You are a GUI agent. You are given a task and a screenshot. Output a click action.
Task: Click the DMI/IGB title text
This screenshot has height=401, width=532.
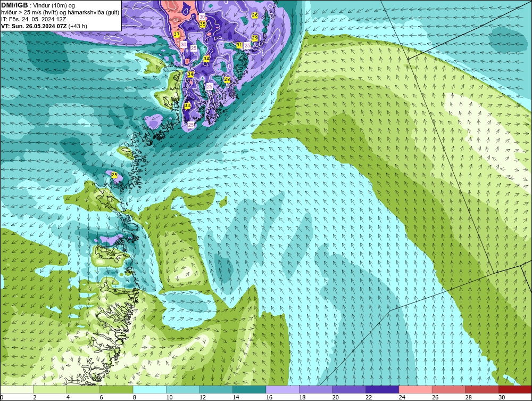click(x=14, y=5)
